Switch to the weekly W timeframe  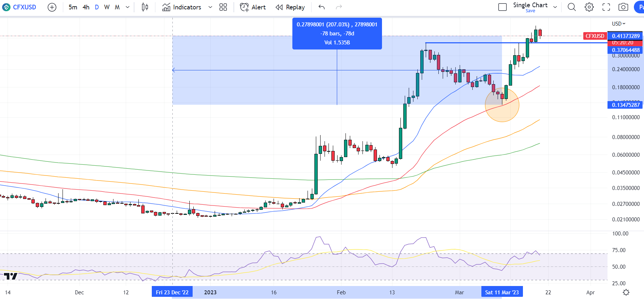[x=107, y=7]
